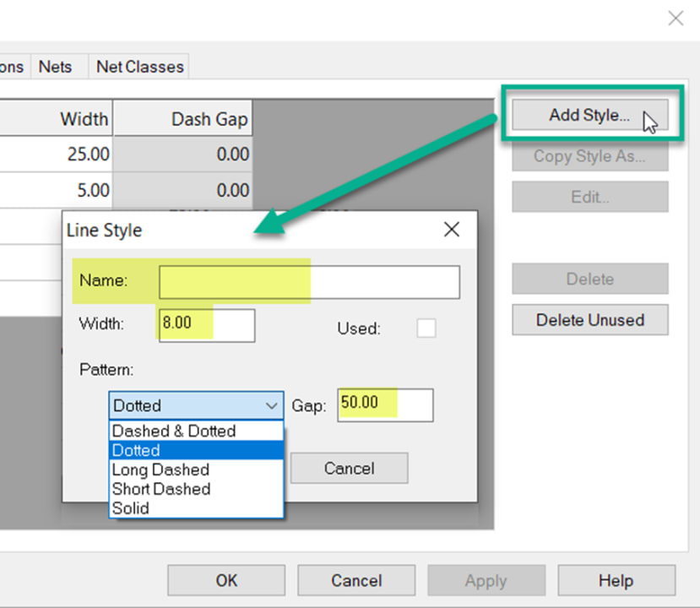Close the Line Style dialog with its X icon
The image size is (700, 608).
tap(452, 229)
